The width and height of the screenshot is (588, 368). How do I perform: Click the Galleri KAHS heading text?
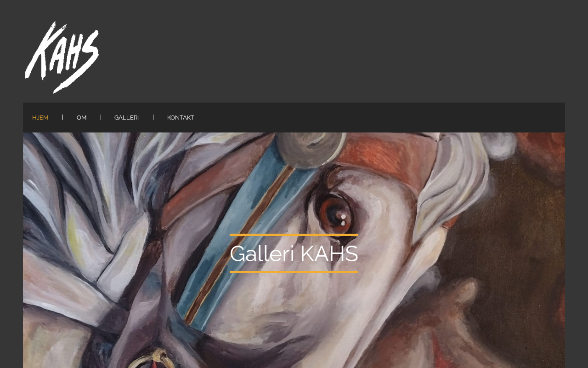pos(294,253)
